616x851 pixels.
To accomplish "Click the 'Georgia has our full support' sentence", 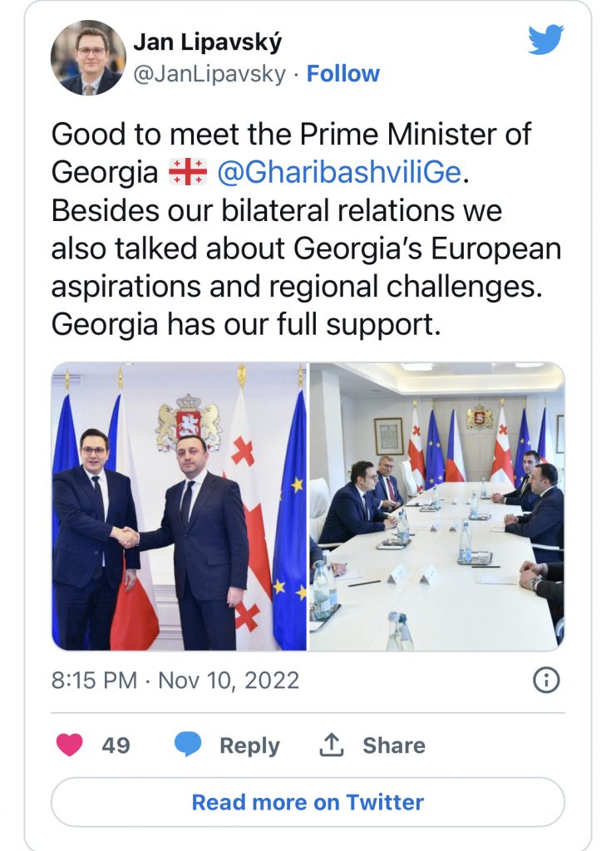I will (x=244, y=325).
